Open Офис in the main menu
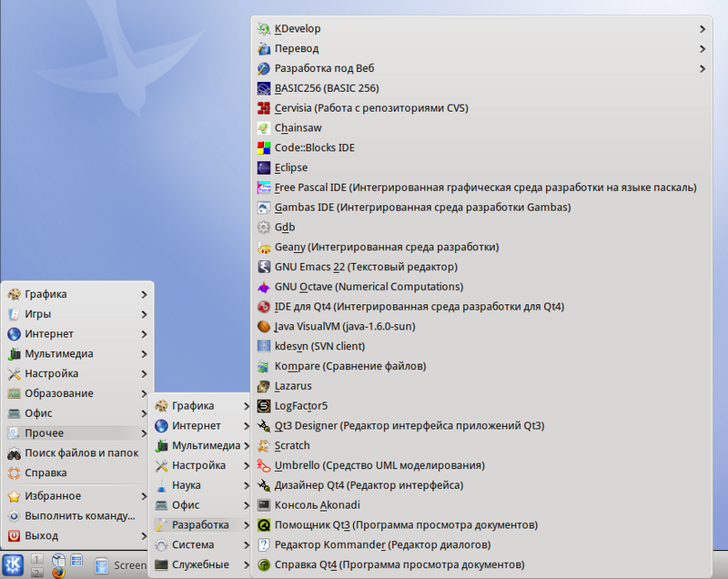 (77, 413)
